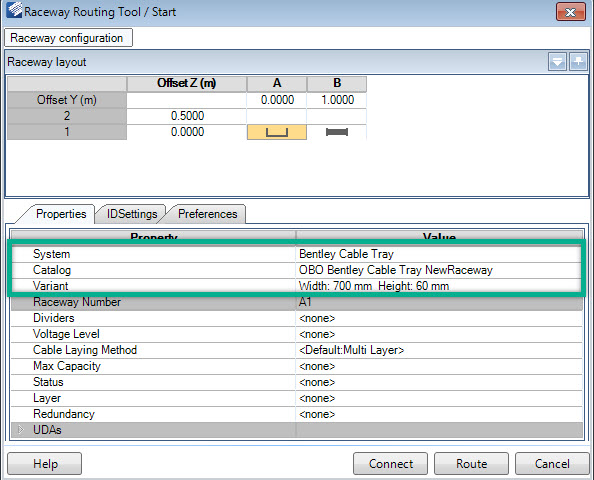
Task: Select the row 2 header
Action: tap(67, 116)
